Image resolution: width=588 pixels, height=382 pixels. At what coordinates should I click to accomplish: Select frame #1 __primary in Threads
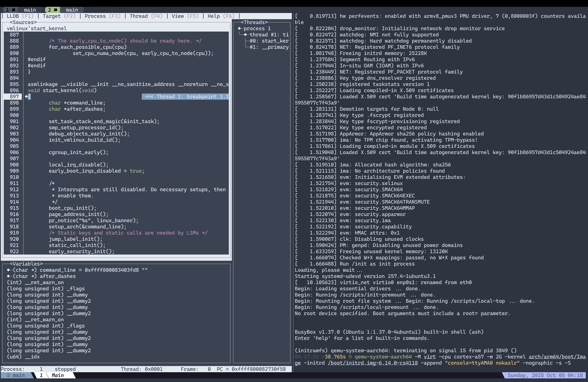coord(269,47)
